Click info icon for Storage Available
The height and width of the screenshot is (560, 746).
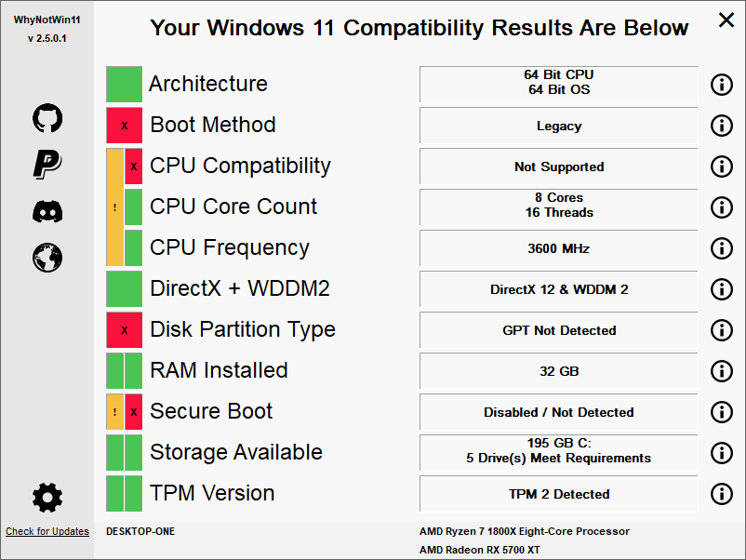(x=722, y=453)
